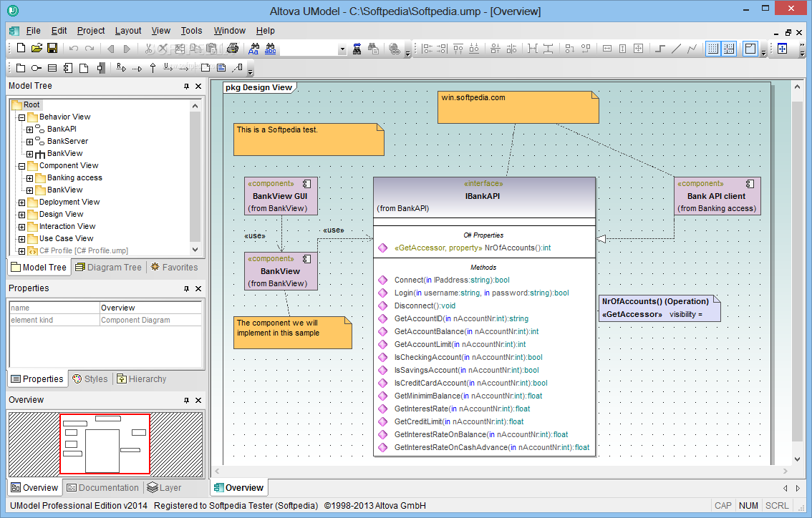
Task: Select the Realization arrow tool
Action: point(121,67)
